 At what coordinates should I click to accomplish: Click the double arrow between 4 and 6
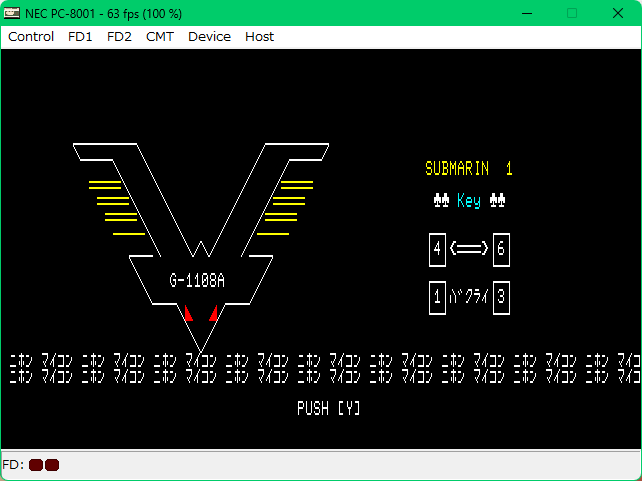point(469,248)
